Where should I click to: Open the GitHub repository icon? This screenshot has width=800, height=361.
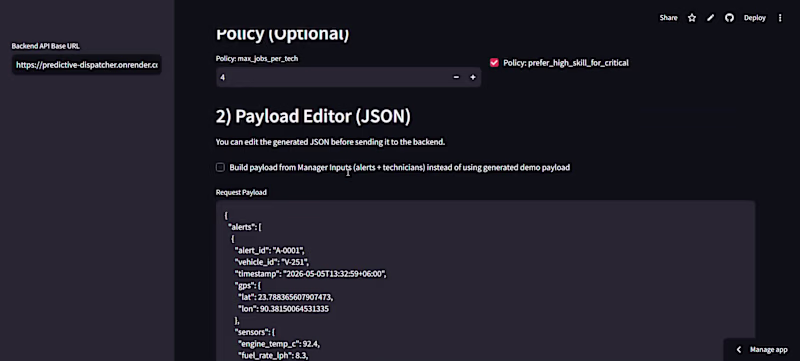tap(730, 18)
